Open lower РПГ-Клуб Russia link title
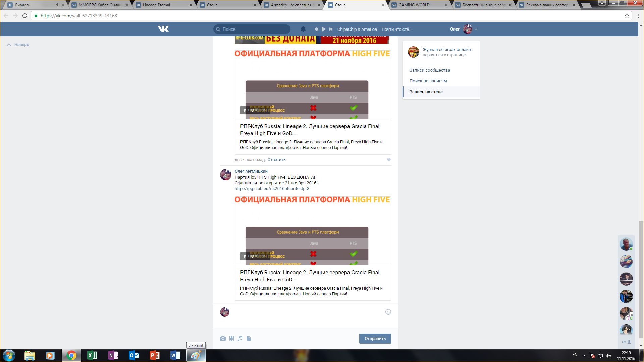644x362 pixels. click(310, 276)
